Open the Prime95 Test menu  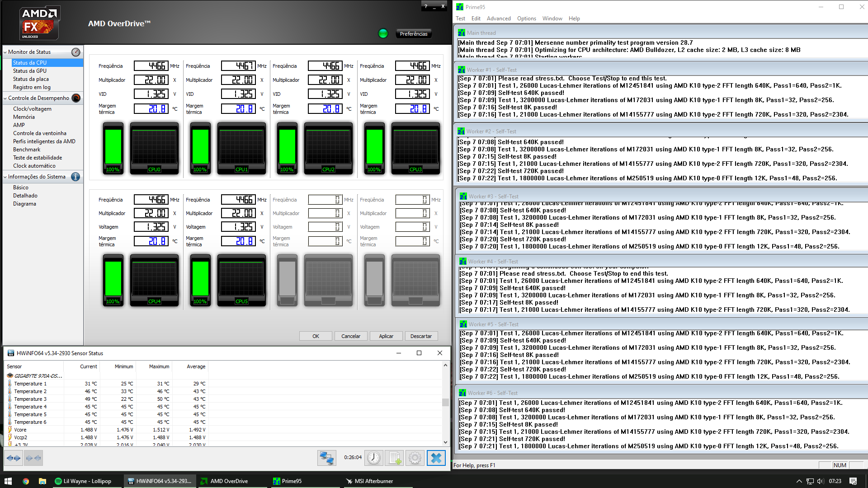point(460,19)
